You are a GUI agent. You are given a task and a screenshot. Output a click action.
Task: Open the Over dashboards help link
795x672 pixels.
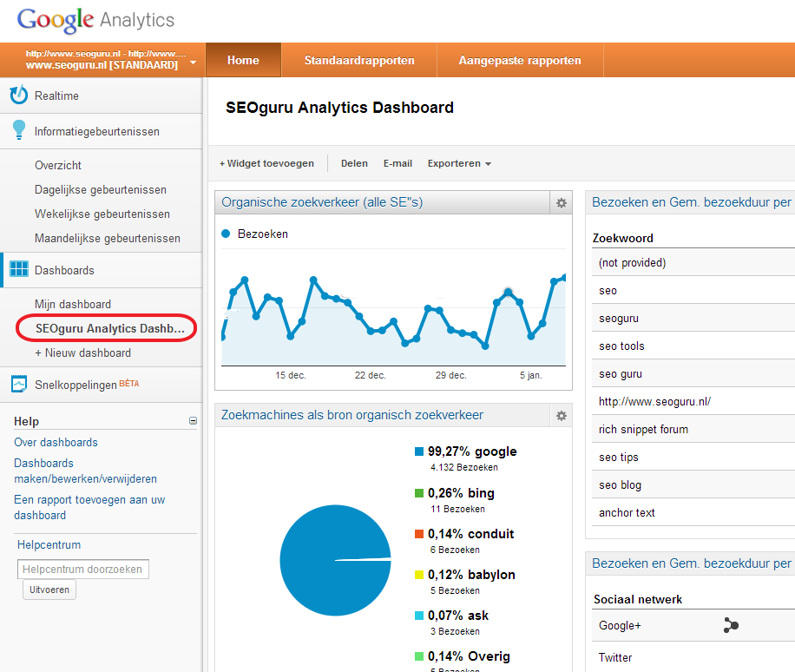56,442
